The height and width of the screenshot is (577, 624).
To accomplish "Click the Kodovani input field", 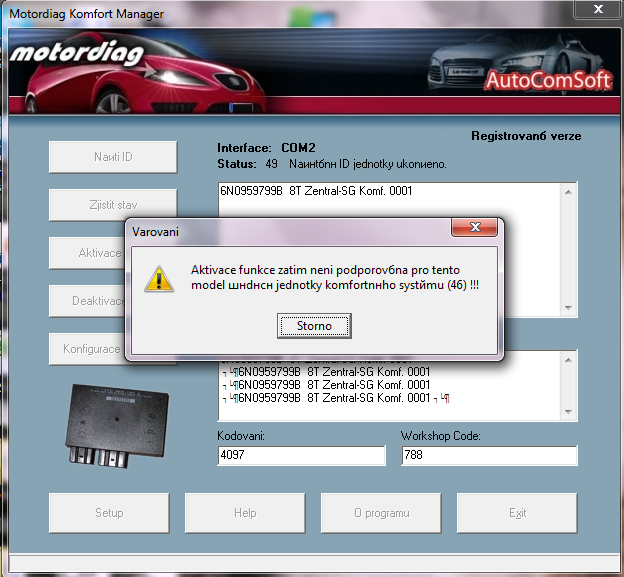I will [300, 456].
